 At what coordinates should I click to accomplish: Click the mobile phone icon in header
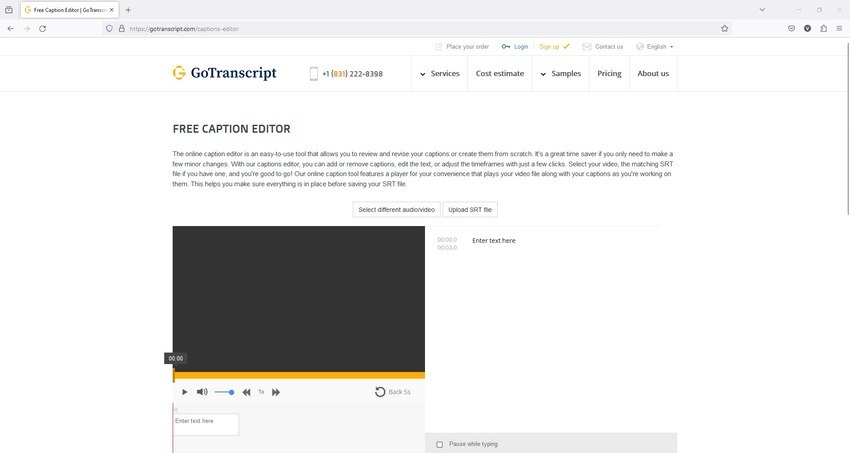(313, 74)
